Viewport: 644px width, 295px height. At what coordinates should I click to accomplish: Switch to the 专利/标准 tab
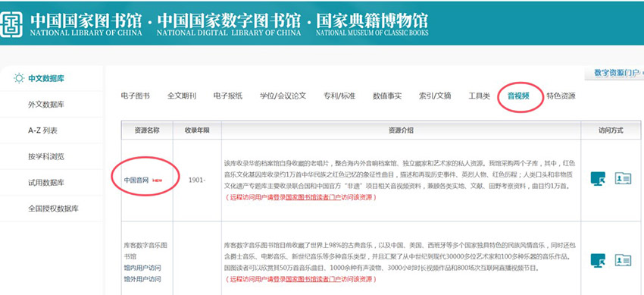(x=339, y=96)
